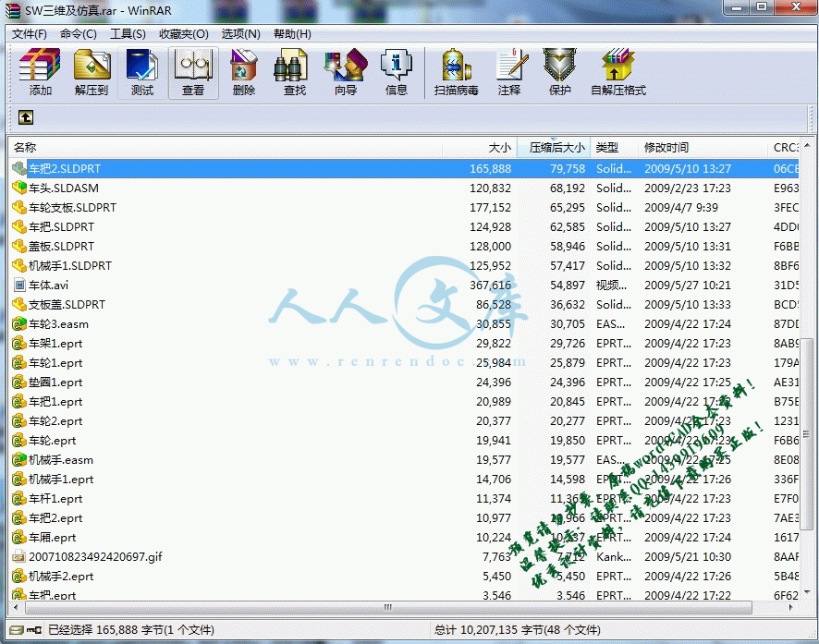Open the 选项(N) menu
The width and height of the screenshot is (819, 644).
pyautogui.click(x=239, y=34)
